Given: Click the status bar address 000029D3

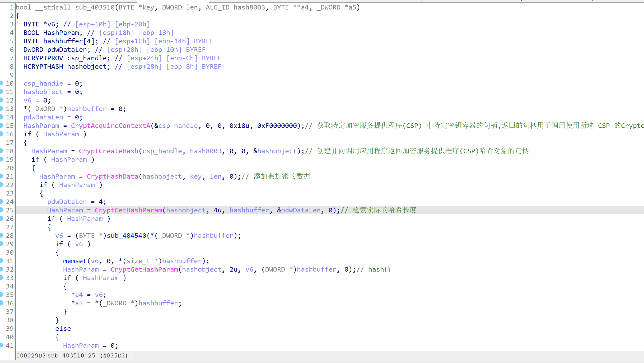Looking at the screenshot, I should (31, 356).
